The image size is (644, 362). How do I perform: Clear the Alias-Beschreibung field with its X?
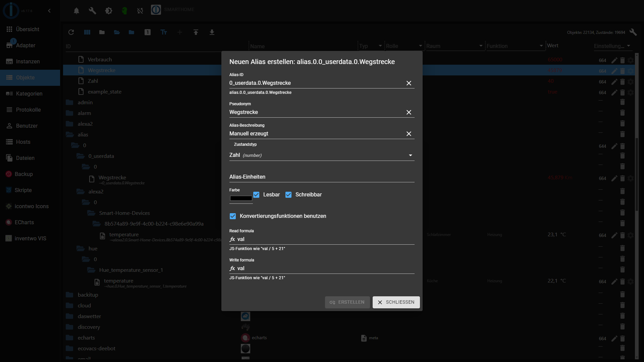tap(409, 134)
